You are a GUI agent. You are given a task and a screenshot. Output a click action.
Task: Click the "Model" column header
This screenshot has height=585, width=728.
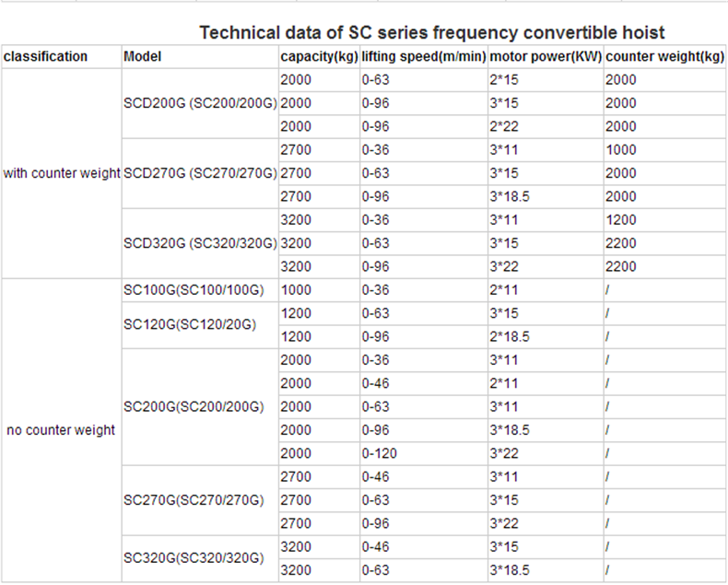coord(143,56)
